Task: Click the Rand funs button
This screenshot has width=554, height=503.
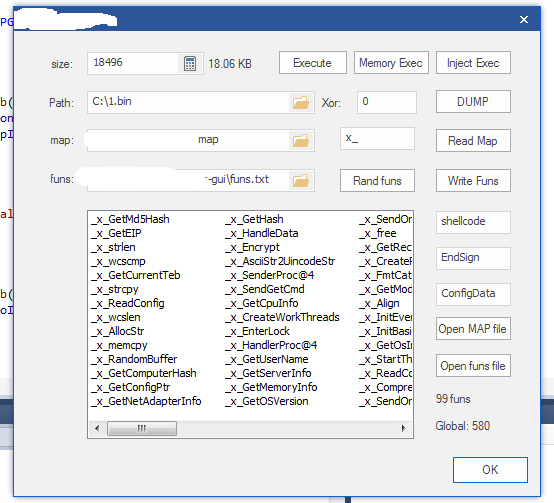Action: pos(377,181)
